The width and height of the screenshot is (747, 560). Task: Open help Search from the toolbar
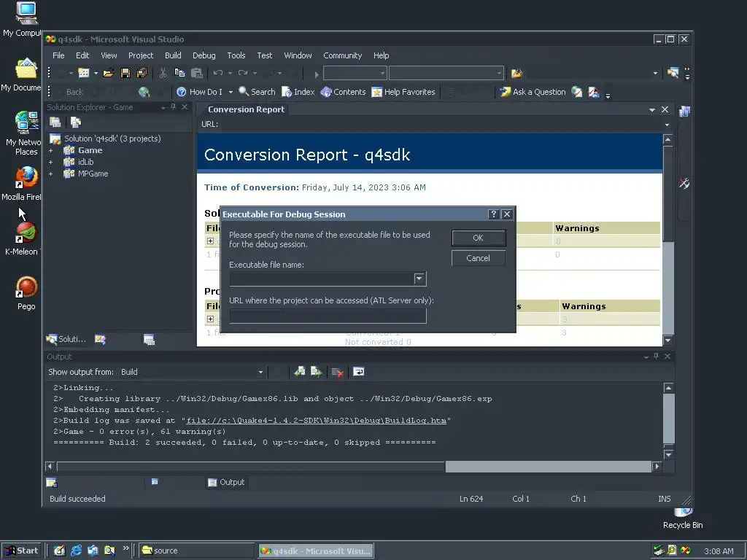(x=258, y=92)
